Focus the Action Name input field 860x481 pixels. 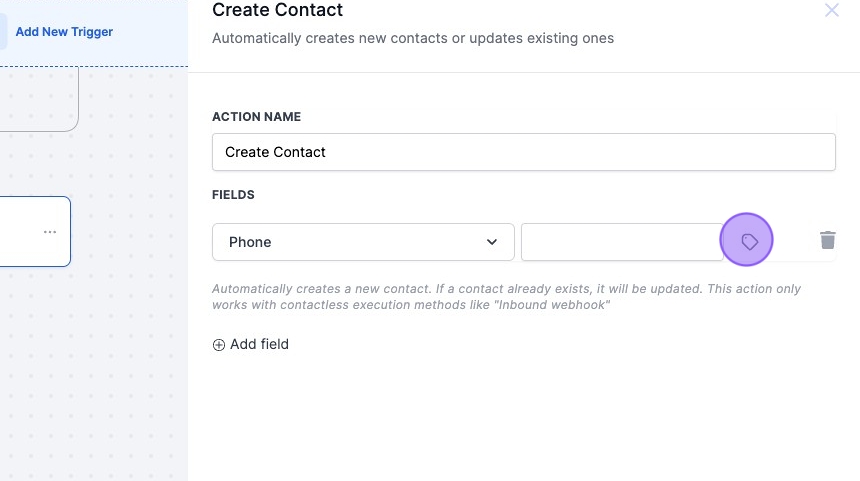pos(523,152)
